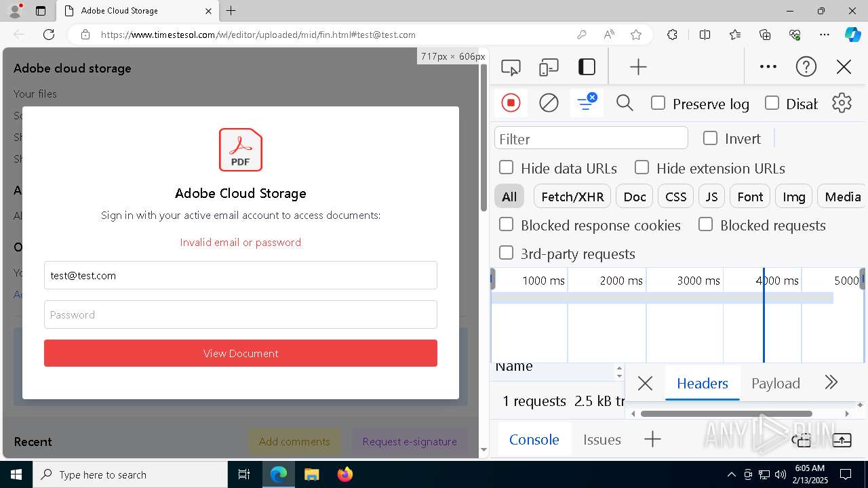The image size is (868, 488).
Task: Open a new browser tab
Action: [231, 11]
